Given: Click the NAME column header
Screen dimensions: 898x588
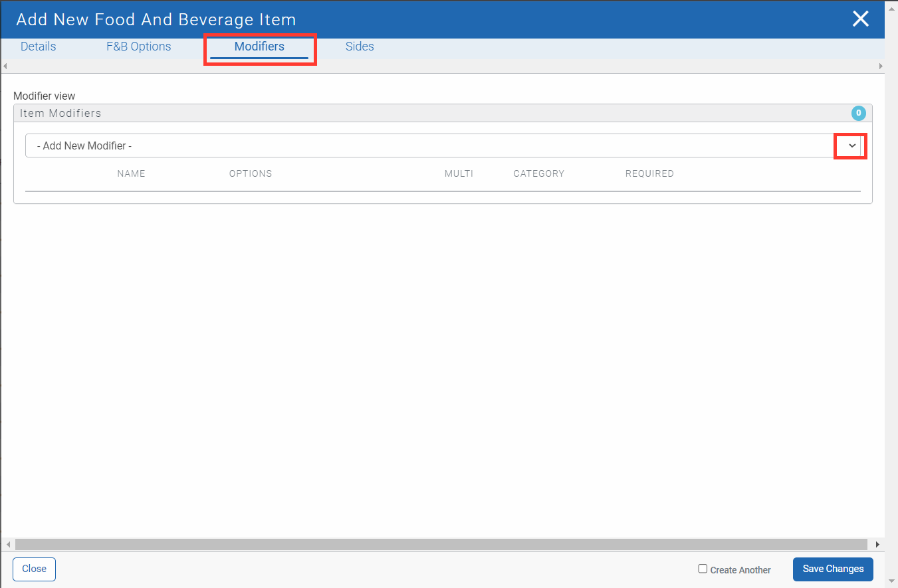Looking at the screenshot, I should 131,173.
